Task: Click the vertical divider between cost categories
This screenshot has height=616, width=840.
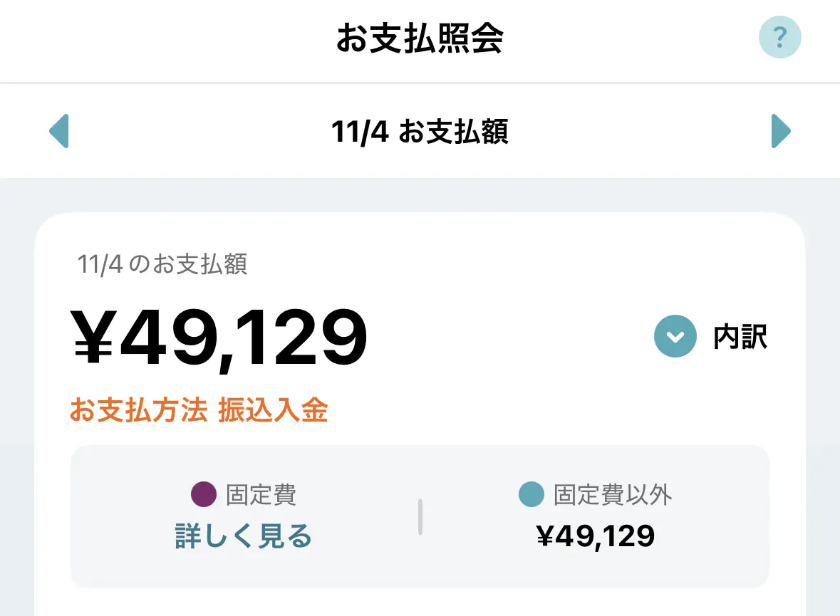Action: tap(420, 516)
